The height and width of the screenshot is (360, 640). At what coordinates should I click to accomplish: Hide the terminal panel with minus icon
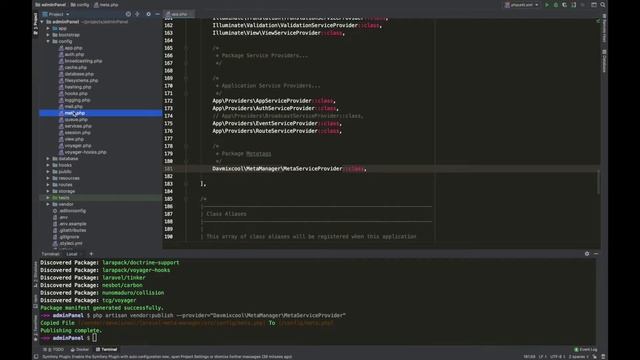tap(596, 254)
